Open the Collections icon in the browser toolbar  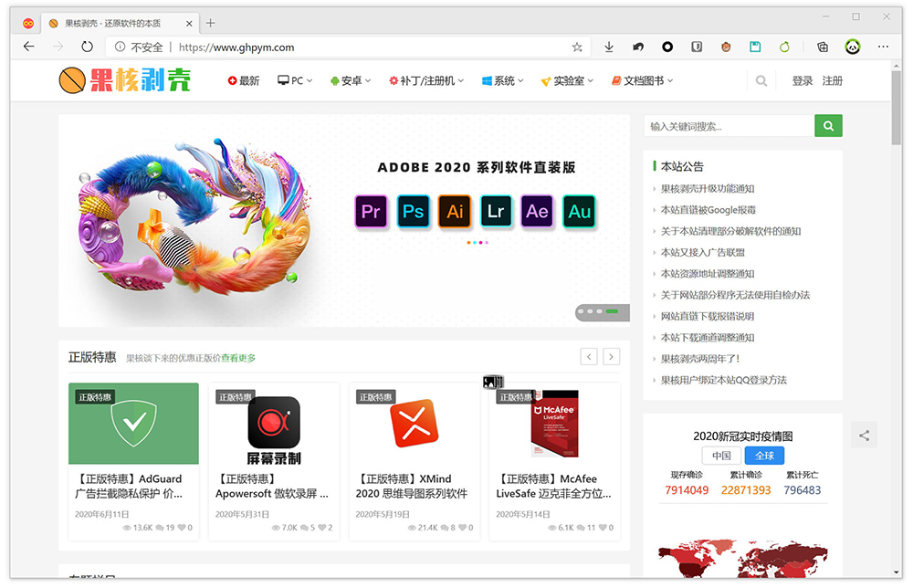[x=823, y=47]
